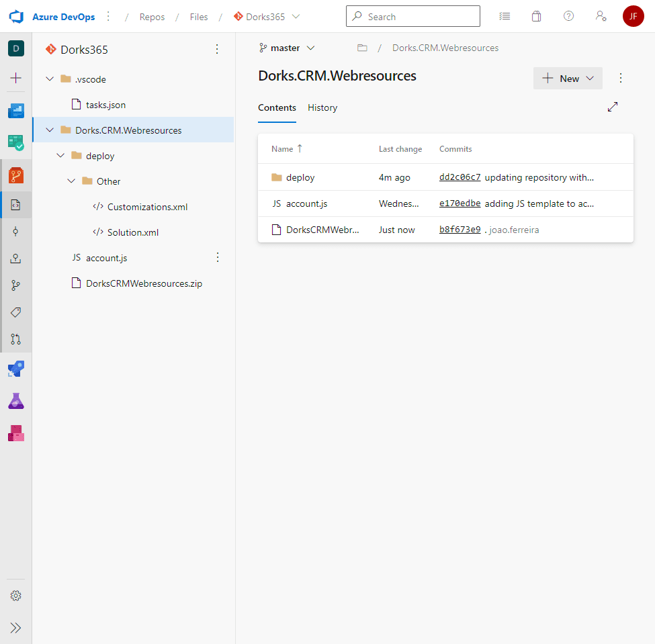
Task: Click the root folder icon in path
Action: click(362, 48)
